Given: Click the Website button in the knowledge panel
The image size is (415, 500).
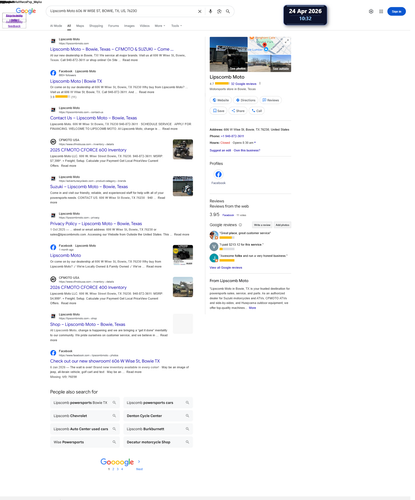Looking at the screenshot, I should pos(221,100).
